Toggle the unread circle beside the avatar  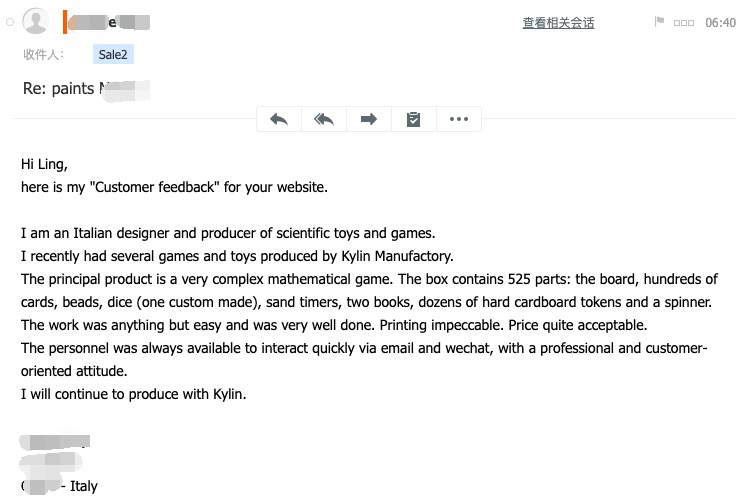pyautogui.click(x=10, y=22)
